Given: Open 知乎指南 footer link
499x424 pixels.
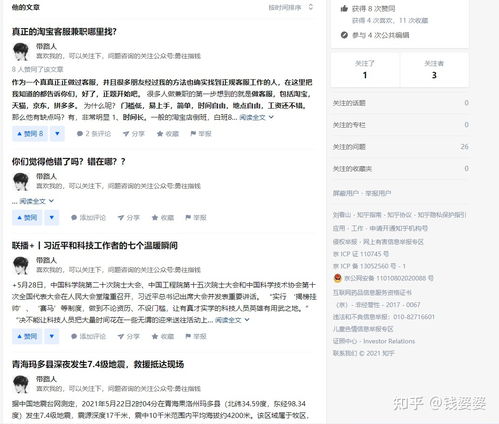Looking at the screenshot, I should coord(369,215).
